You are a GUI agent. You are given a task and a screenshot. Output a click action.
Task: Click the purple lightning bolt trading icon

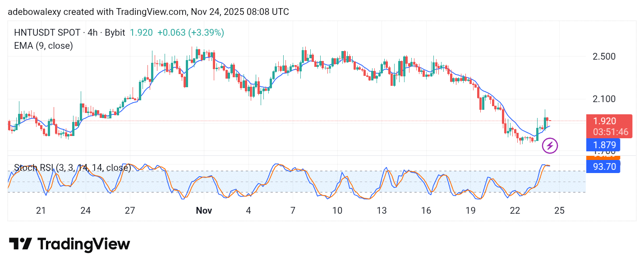[551, 145]
